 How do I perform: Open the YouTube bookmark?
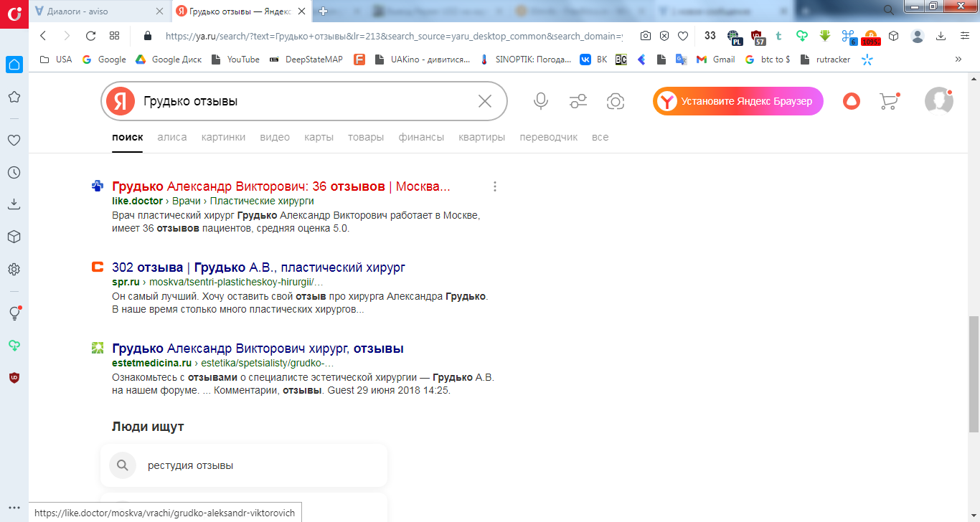235,60
